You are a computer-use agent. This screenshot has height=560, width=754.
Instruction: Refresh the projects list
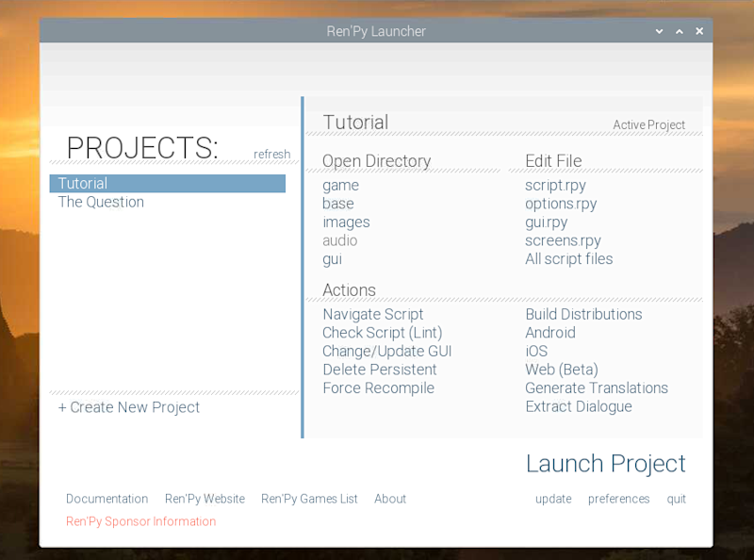271,154
